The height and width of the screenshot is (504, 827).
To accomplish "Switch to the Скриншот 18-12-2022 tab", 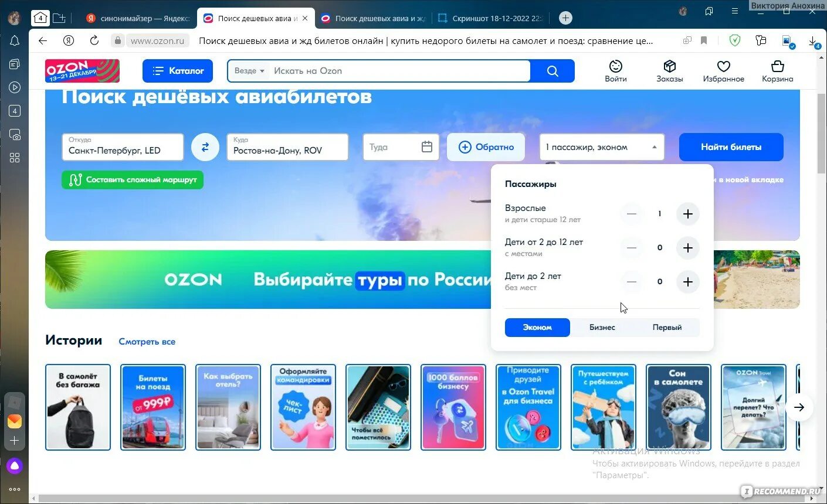I will click(x=491, y=18).
